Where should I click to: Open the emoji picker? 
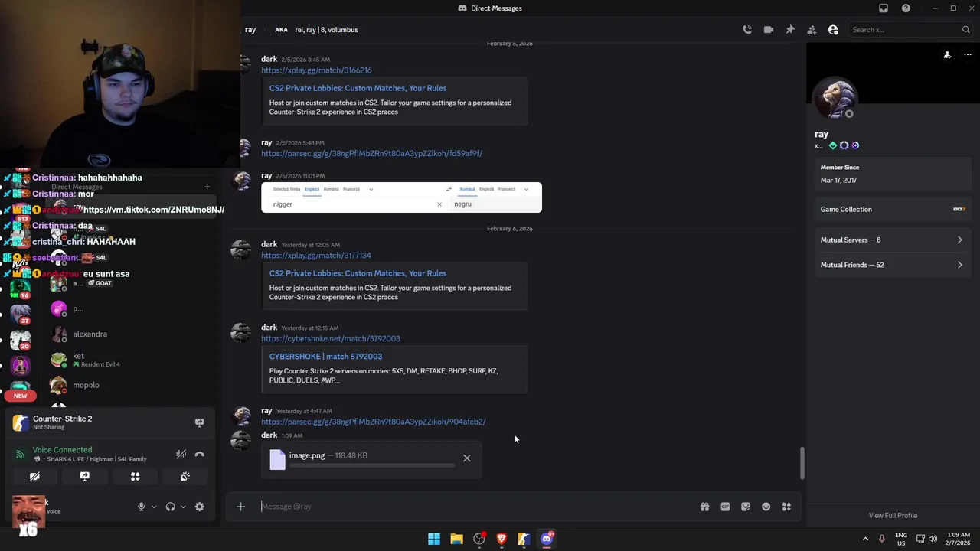(766, 507)
